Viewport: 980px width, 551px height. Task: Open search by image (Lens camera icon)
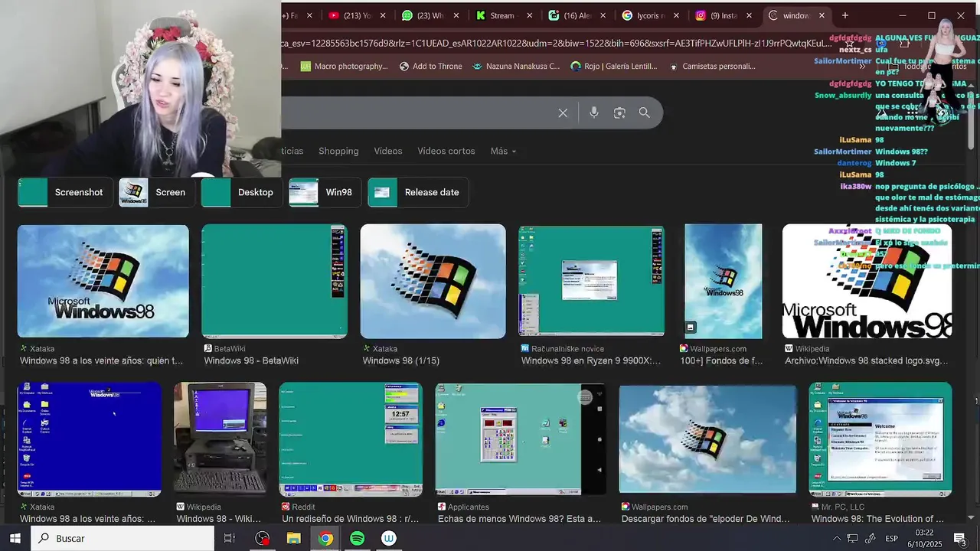[x=619, y=113]
